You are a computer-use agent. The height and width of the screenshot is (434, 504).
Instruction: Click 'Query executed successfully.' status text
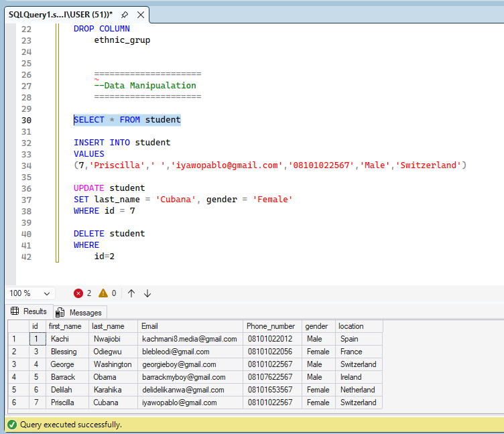click(71, 425)
